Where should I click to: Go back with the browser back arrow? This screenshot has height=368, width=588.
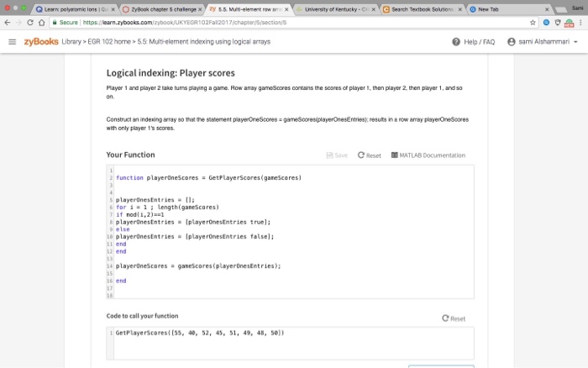[x=8, y=23]
